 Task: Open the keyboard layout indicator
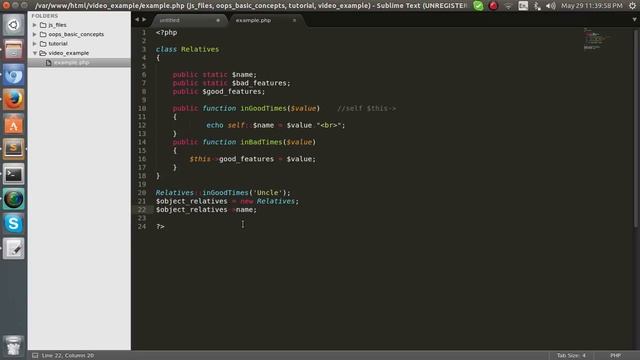pos(523,6)
